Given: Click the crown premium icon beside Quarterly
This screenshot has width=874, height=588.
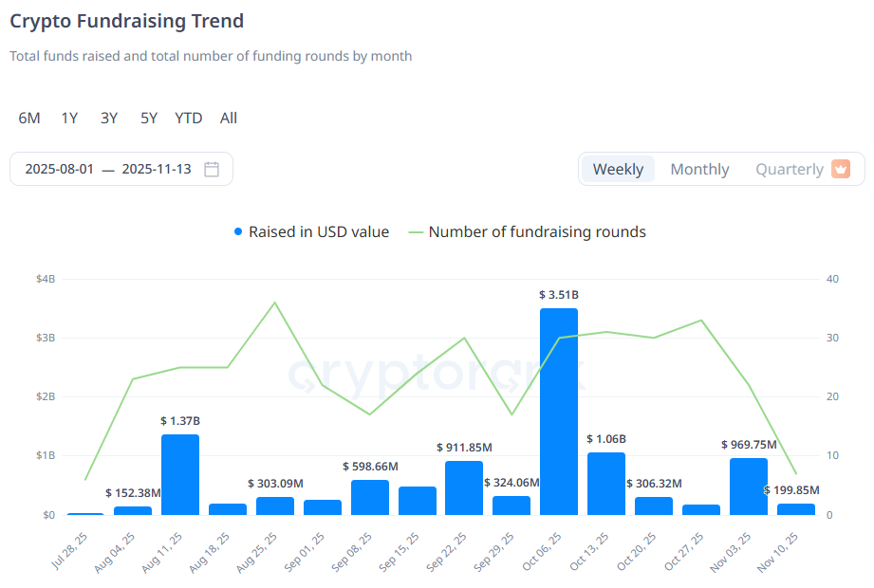Looking at the screenshot, I should 840,169.
